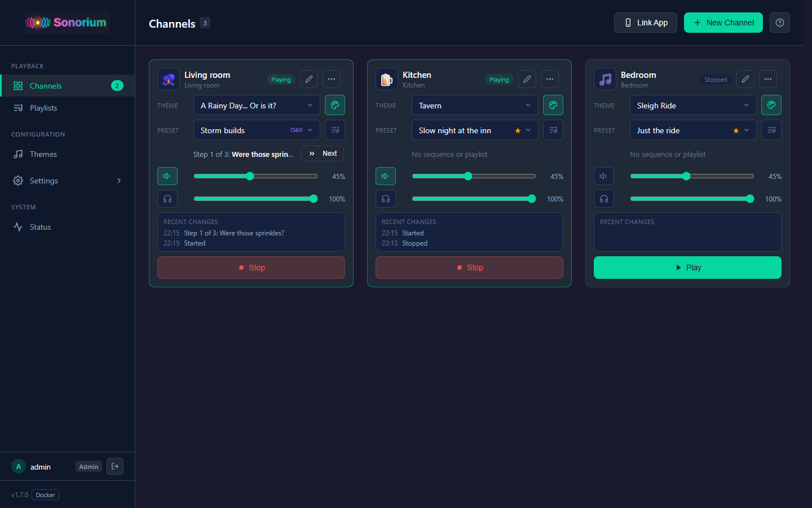Mute the Kitchen speaker volume
Screen dimensions: 812x508
pos(386,176)
